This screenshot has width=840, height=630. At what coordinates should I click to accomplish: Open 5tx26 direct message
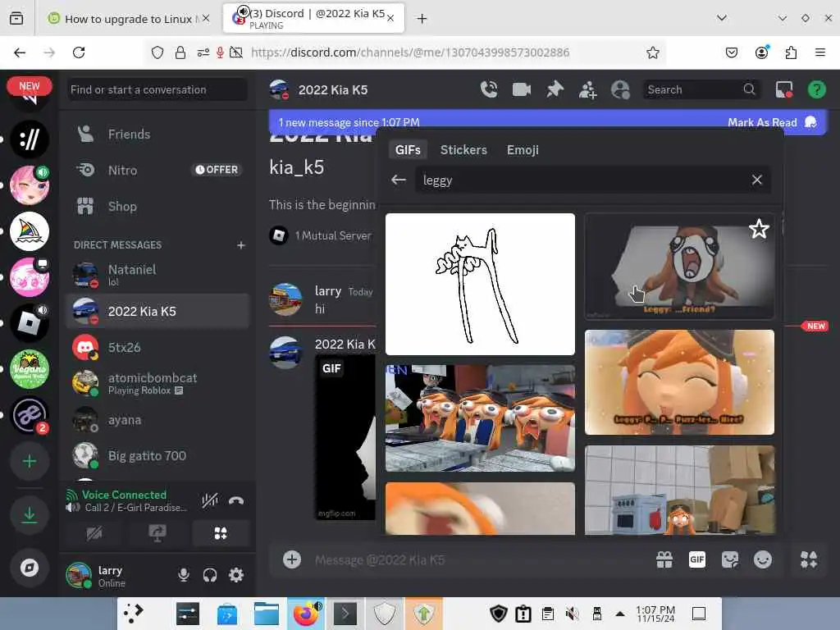coord(157,347)
